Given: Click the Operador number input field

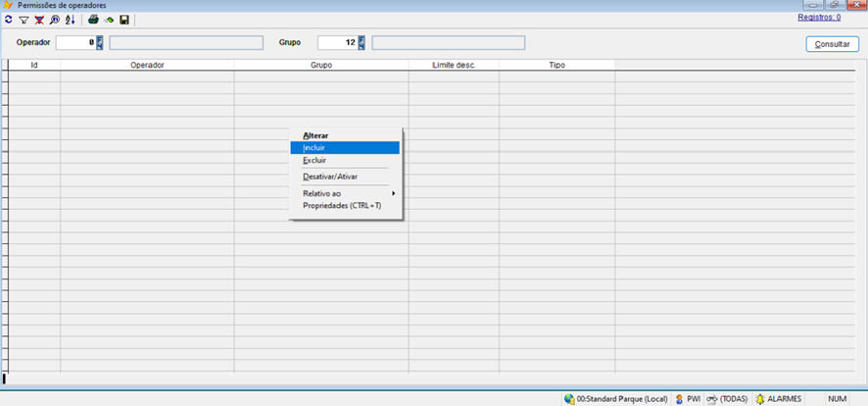Looking at the screenshot, I should coord(74,43).
